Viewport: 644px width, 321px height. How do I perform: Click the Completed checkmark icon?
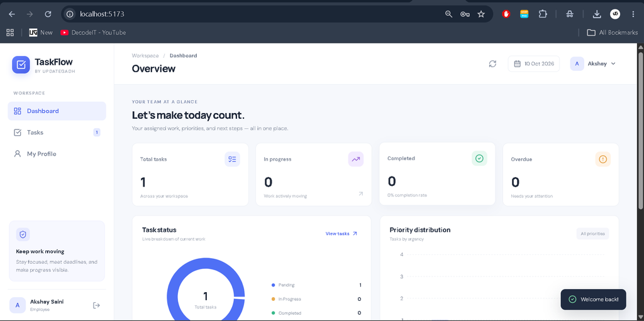pos(479,158)
